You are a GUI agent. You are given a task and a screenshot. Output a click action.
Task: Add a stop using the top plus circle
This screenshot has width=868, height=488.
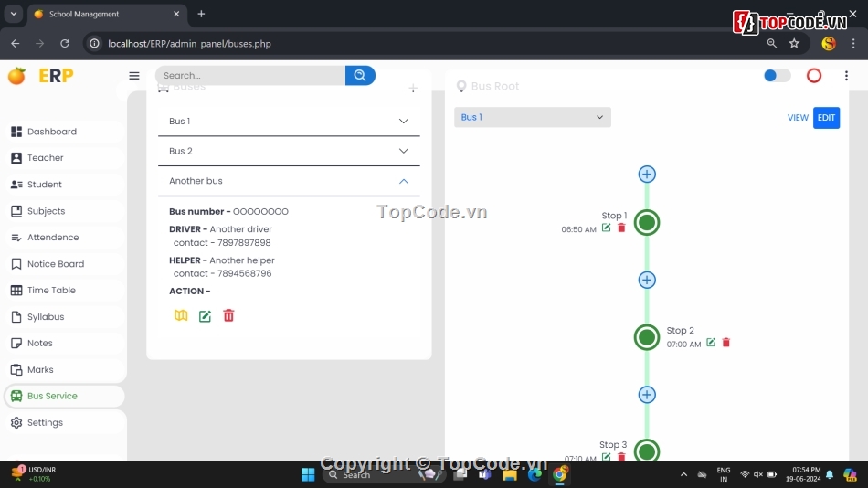point(647,175)
